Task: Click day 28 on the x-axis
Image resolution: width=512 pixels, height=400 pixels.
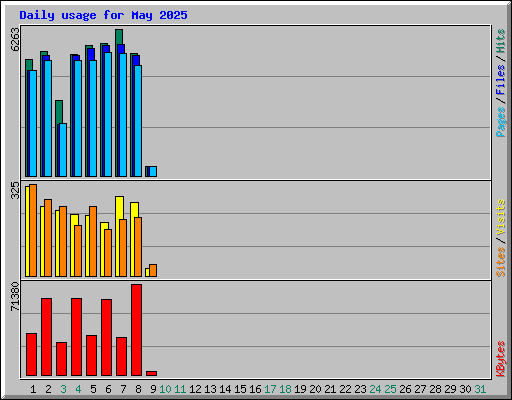Action: point(435,389)
